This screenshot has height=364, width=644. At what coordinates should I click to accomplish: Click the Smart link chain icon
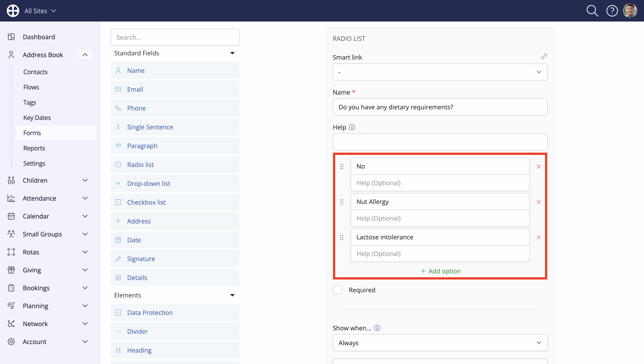point(544,56)
